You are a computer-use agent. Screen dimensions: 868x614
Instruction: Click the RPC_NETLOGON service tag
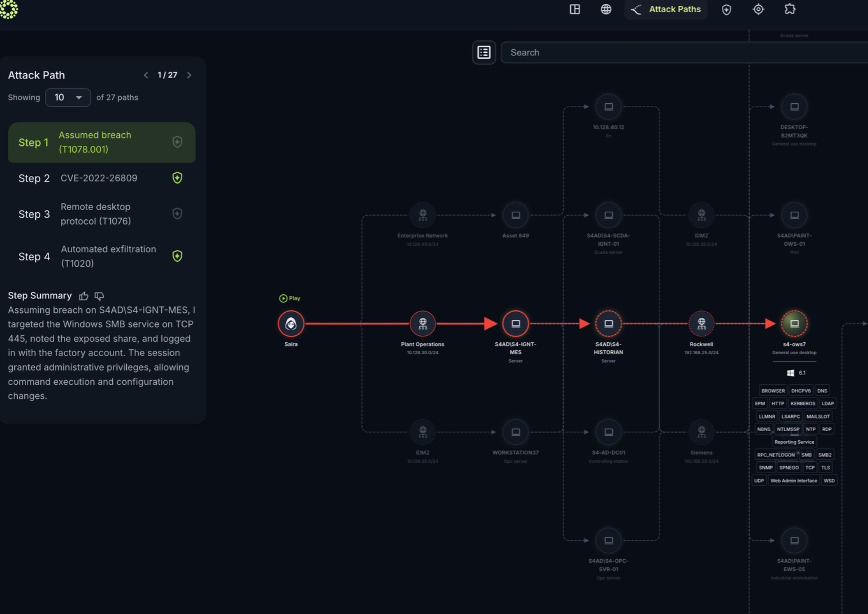click(x=776, y=455)
